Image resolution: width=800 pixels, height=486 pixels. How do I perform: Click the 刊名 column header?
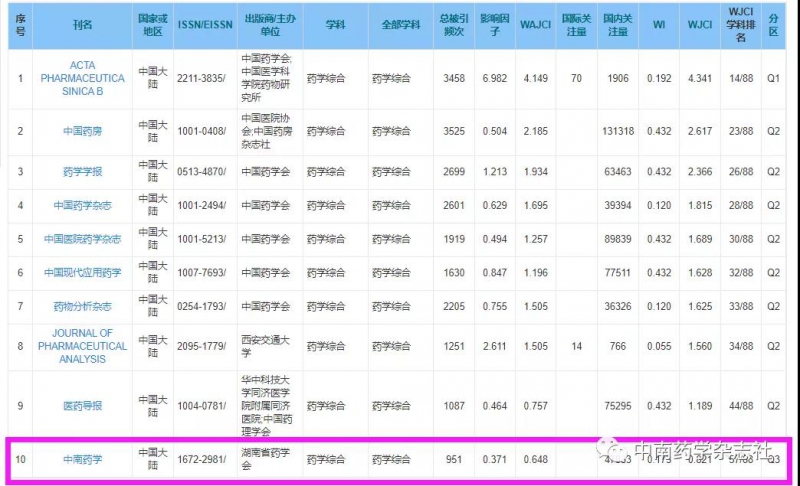[82, 24]
